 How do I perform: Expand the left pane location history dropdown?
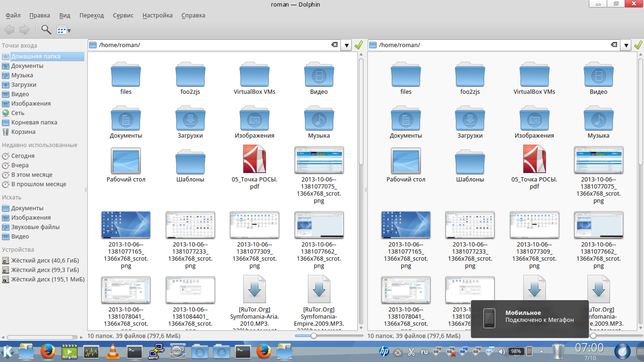pos(347,45)
